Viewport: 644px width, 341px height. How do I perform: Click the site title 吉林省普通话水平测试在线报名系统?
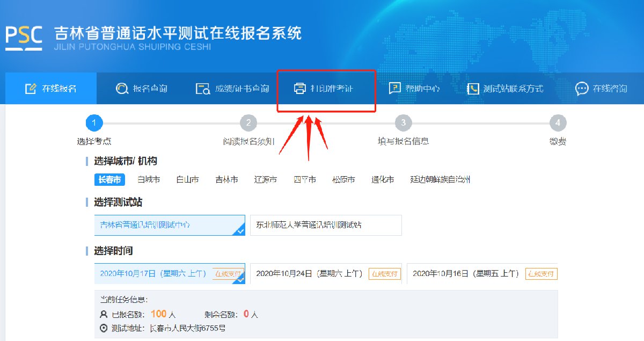tap(178, 33)
